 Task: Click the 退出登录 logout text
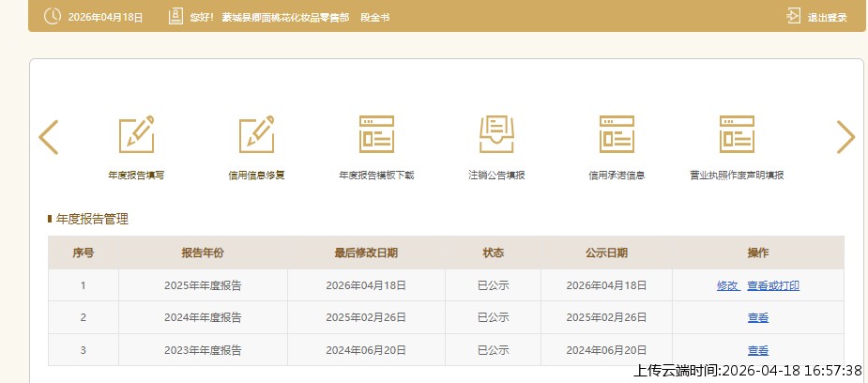click(x=827, y=17)
